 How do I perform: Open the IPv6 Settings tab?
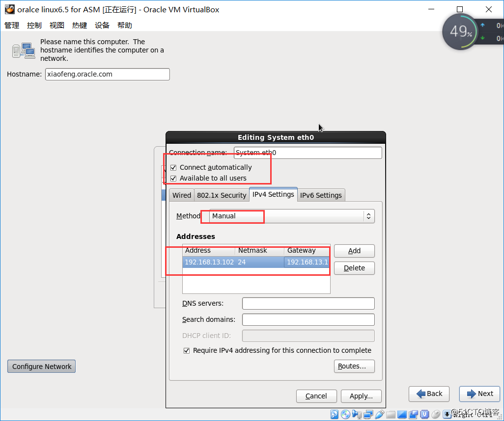(321, 195)
